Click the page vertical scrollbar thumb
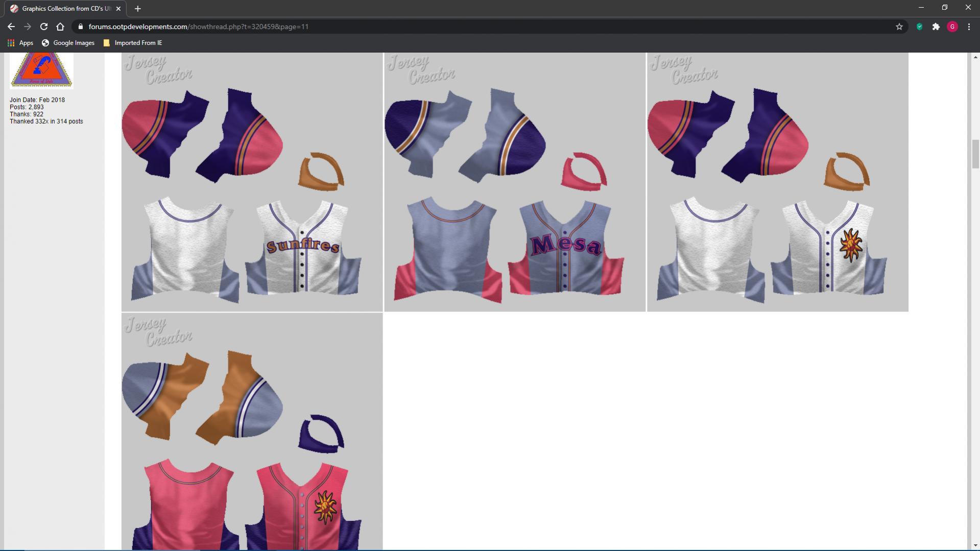Viewport: 980px width, 551px height. point(975,153)
